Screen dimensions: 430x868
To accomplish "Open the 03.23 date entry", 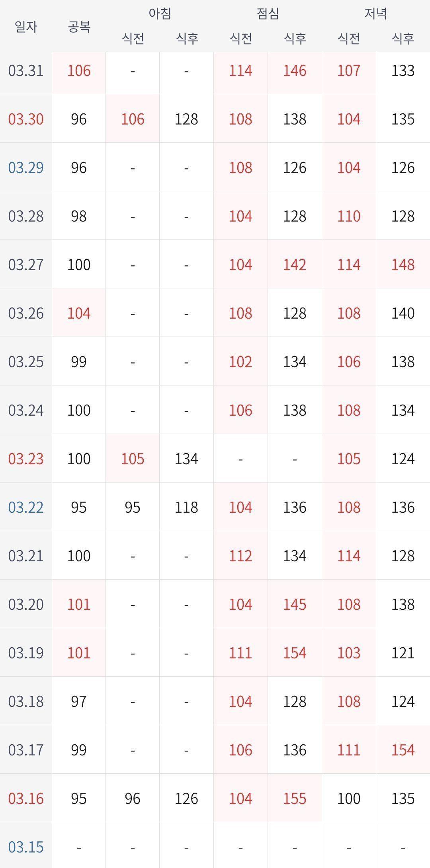I will 26,459.
